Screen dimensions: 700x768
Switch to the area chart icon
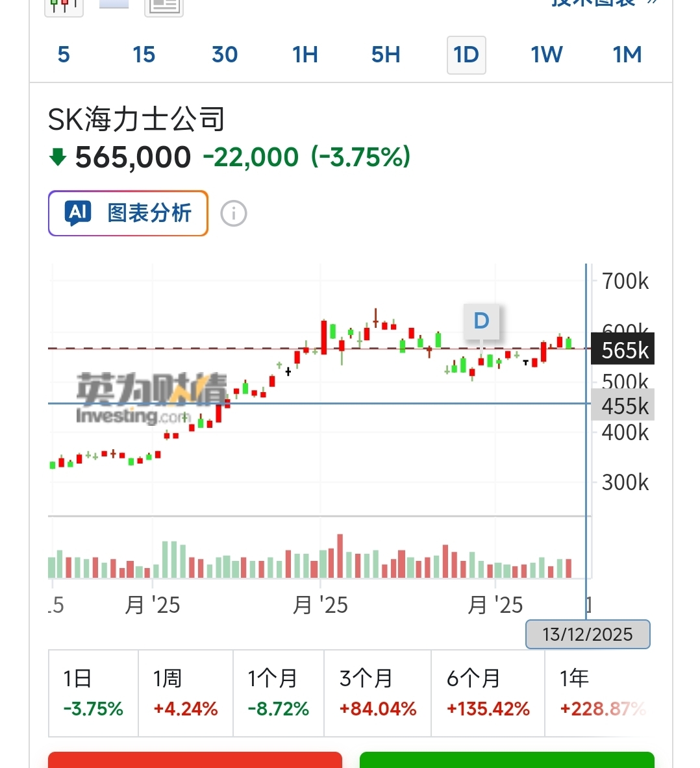pyautogui.click(x=114, y=5)
